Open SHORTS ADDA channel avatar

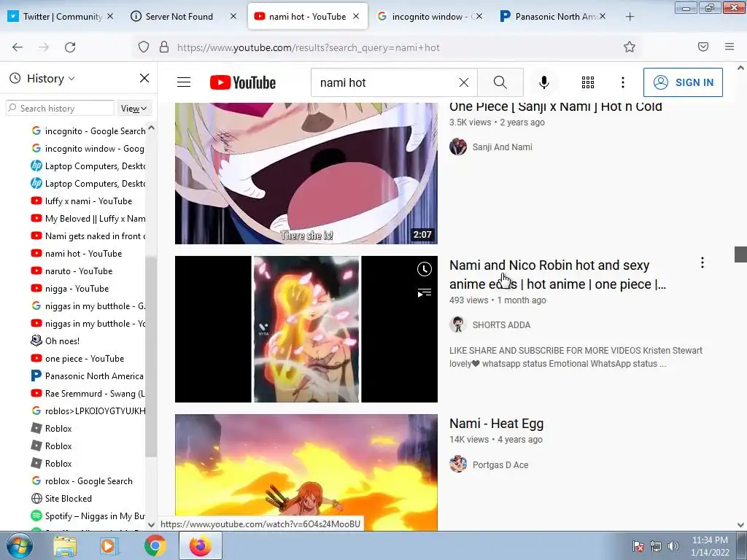point(458,324)
